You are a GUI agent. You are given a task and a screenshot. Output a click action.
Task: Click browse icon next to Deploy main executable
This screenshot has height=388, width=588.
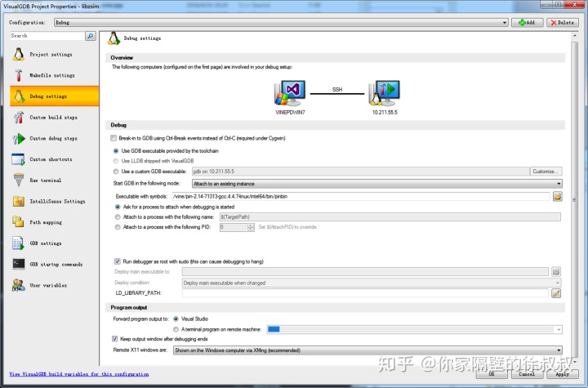556,271
